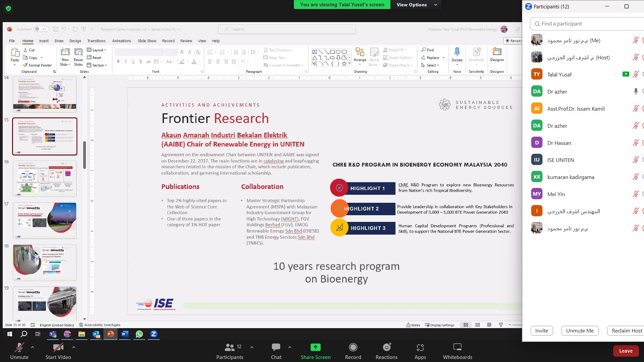Expand video options arrow beside Start Video

click(74, 347)
